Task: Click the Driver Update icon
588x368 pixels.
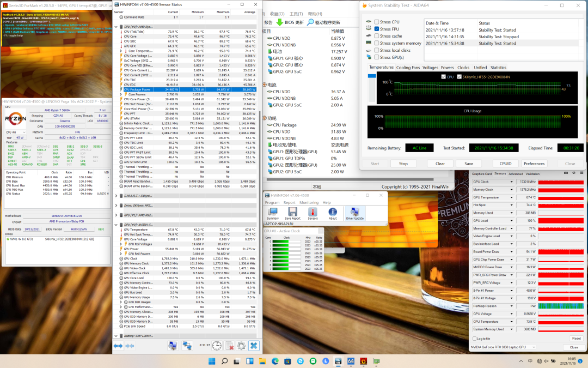Action: point(354,212)
